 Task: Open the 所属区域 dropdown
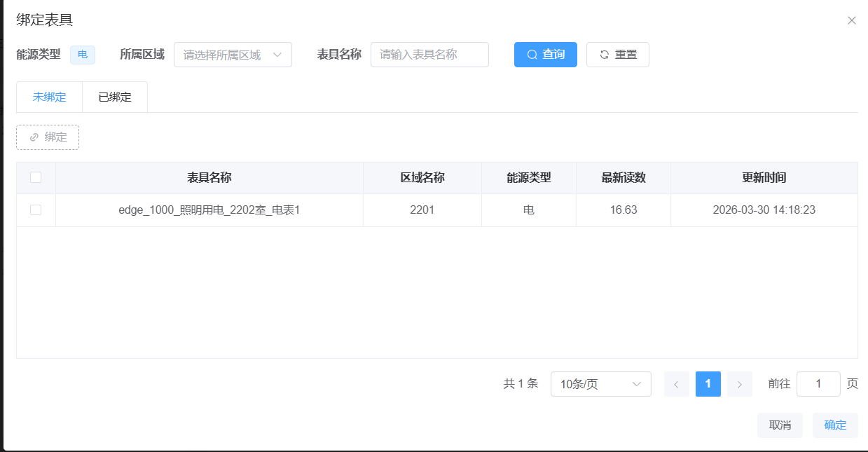coord(233,55)
